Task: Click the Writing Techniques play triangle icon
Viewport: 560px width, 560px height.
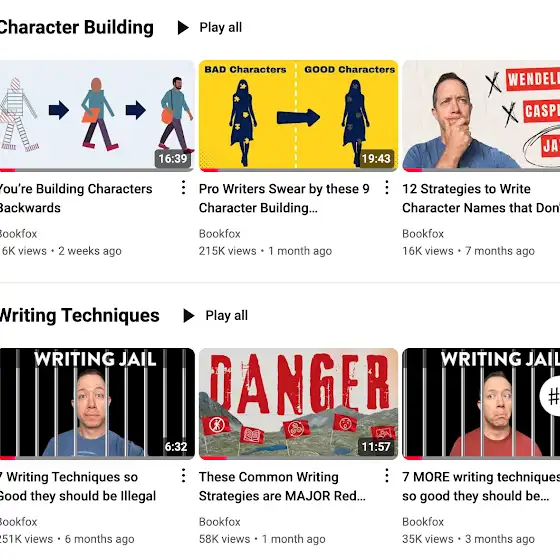Action: (189, 316)
